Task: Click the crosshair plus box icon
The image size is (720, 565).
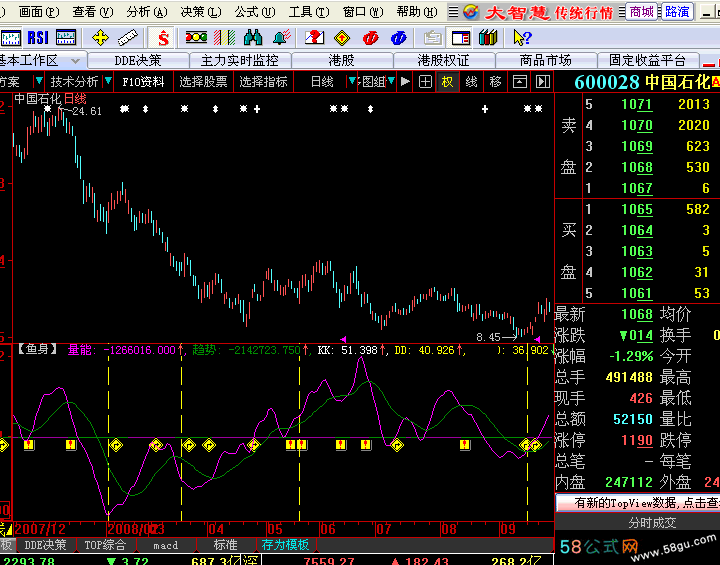Action: pos(426,82)
